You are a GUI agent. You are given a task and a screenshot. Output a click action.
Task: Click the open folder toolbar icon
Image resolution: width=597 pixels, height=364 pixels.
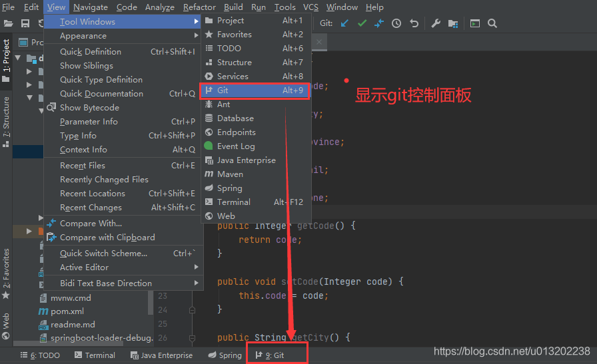(8, 23)
